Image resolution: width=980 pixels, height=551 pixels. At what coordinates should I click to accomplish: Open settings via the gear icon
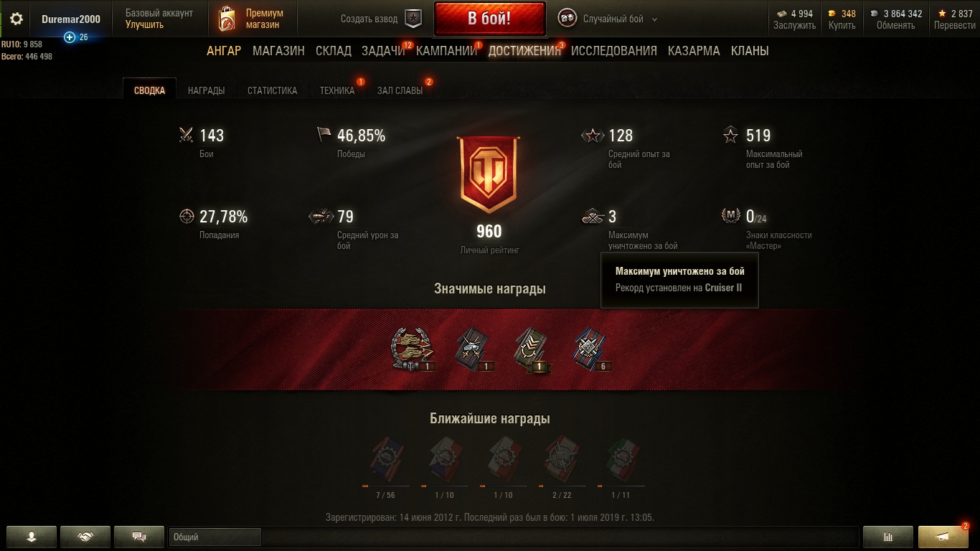(x=16, y=19)
